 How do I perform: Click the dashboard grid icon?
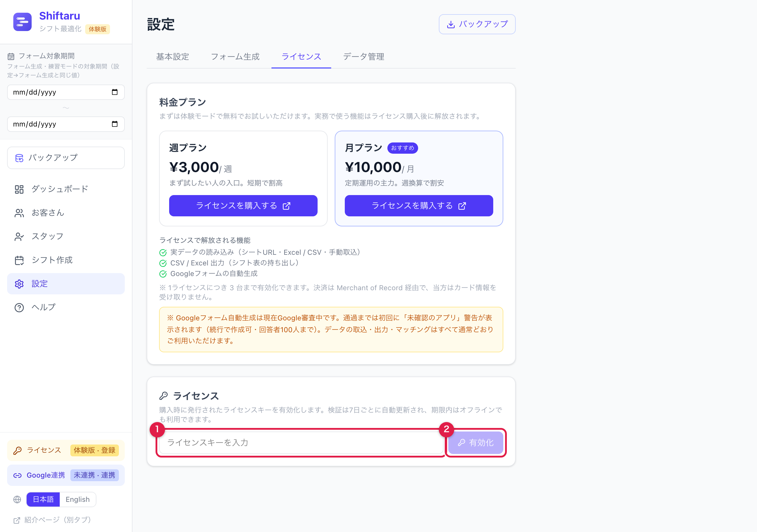19,189
